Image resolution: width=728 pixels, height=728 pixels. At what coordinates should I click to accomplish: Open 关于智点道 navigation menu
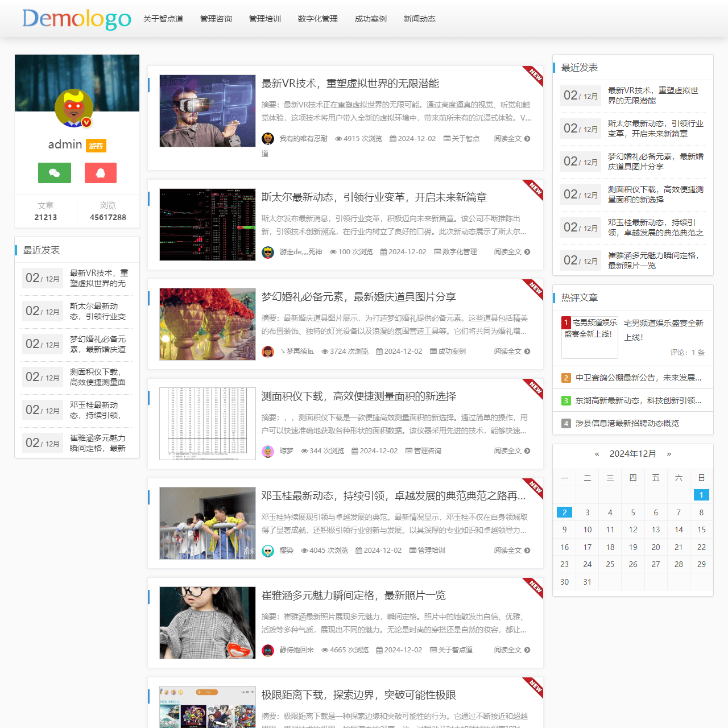pos(163,19)
